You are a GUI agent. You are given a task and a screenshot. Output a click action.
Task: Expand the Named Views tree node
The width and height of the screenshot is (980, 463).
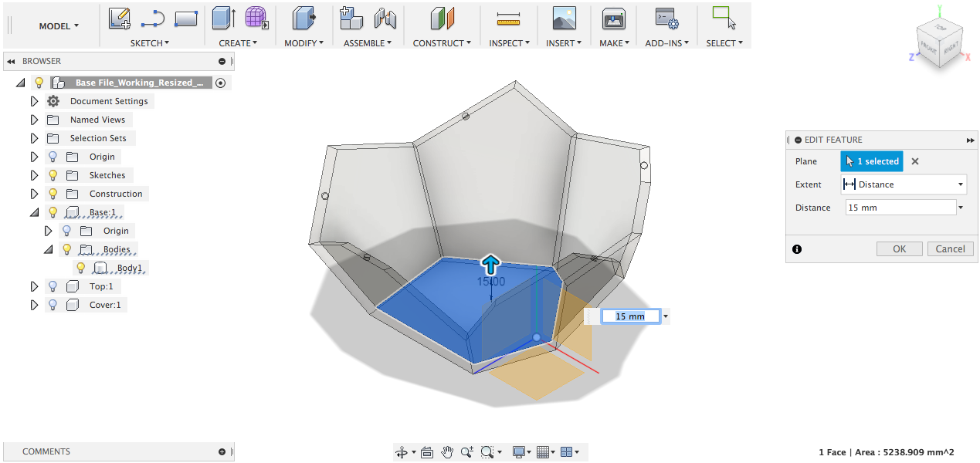click(34, 120)
